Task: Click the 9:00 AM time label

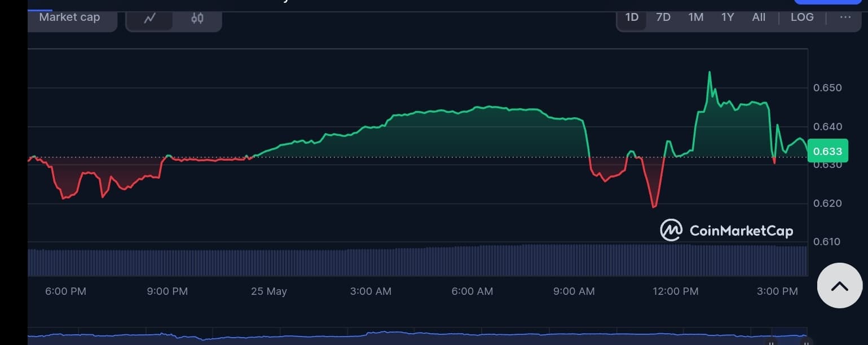Action: 574,291
